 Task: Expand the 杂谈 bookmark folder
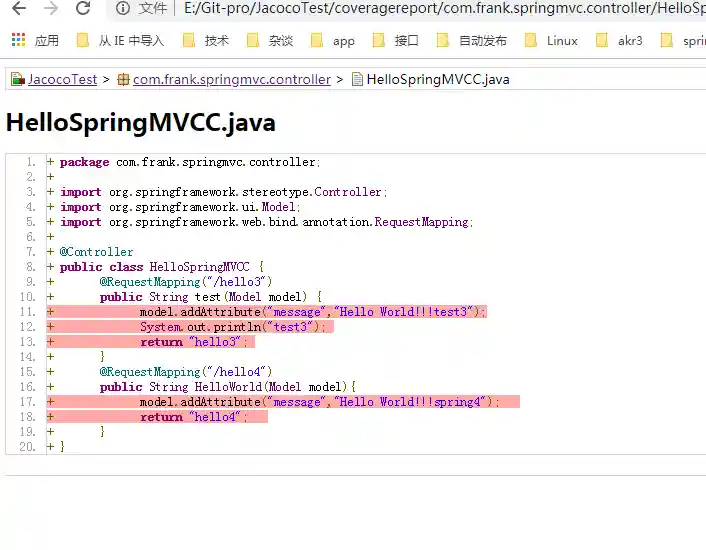coord(271,41)
